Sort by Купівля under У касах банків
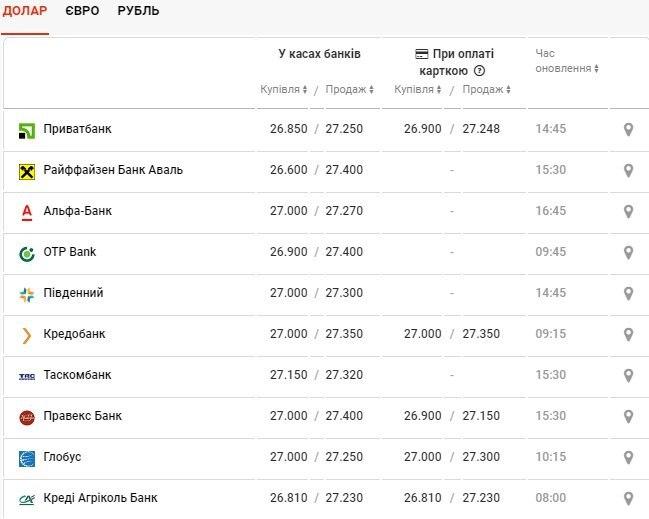Viewport: 649px width, 519px height. coord(284,90)
